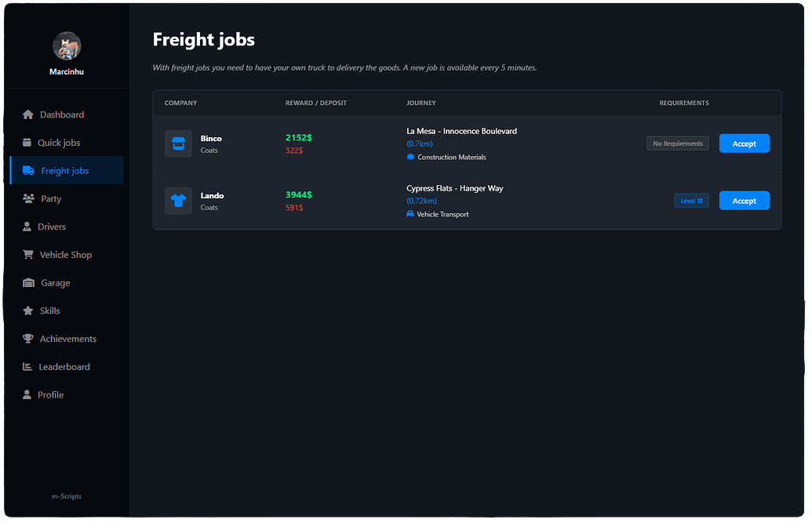The width and height of the screenshot is (812, 523).
Task: Click the Quick jobs calendar icon
Action: coord(27,143)
